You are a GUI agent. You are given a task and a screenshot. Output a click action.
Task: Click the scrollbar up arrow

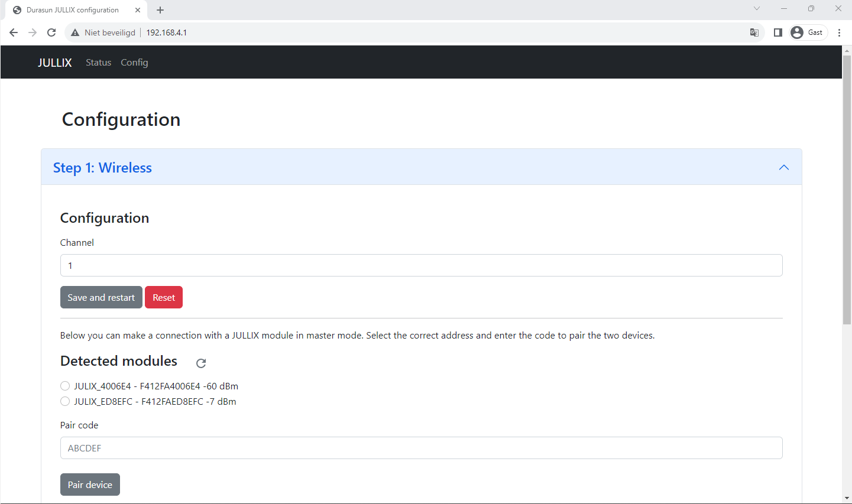847,50
